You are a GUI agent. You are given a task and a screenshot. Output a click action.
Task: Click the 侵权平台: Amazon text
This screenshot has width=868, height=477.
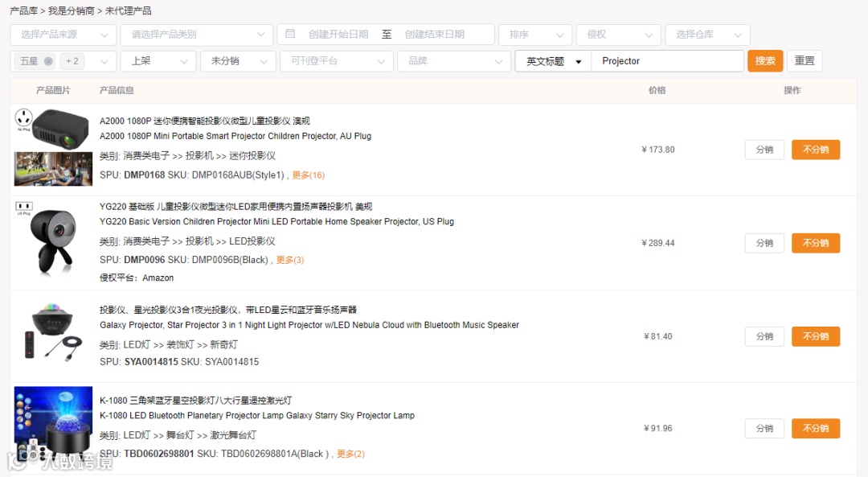coord(137,278)
